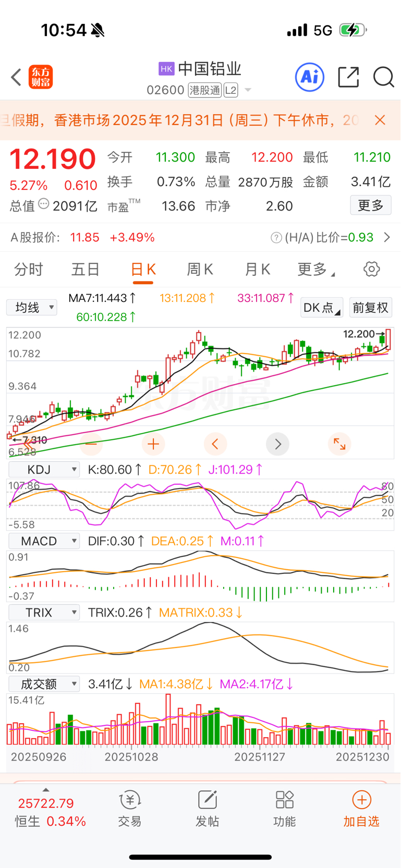This screenshot has width=401, height=868.
Task: Tap the 中国铝业 stock title
Action: tap(210, 69)
